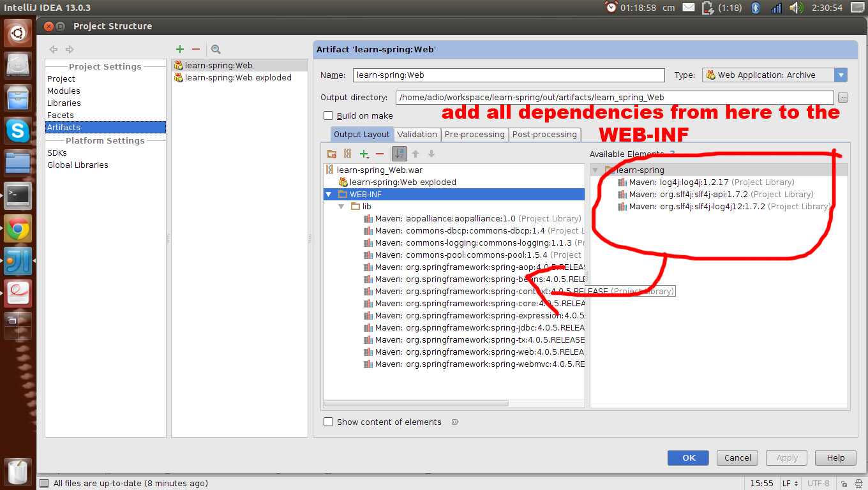The width and height of the screenshot is (868, 490).
Task: Select commons-dbcp:1.4 library row
Action: (473, 230)
